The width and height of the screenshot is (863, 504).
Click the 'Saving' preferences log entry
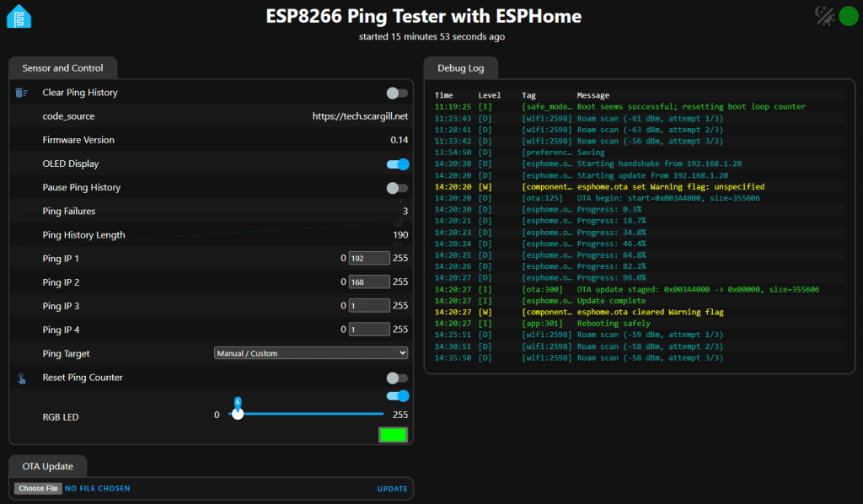[x=639, y=153]
